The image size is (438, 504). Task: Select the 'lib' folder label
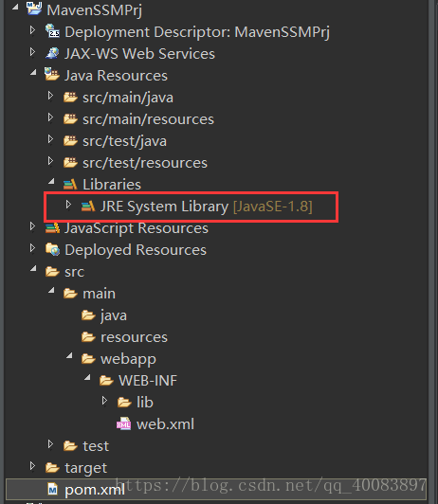tap(145, 403)
